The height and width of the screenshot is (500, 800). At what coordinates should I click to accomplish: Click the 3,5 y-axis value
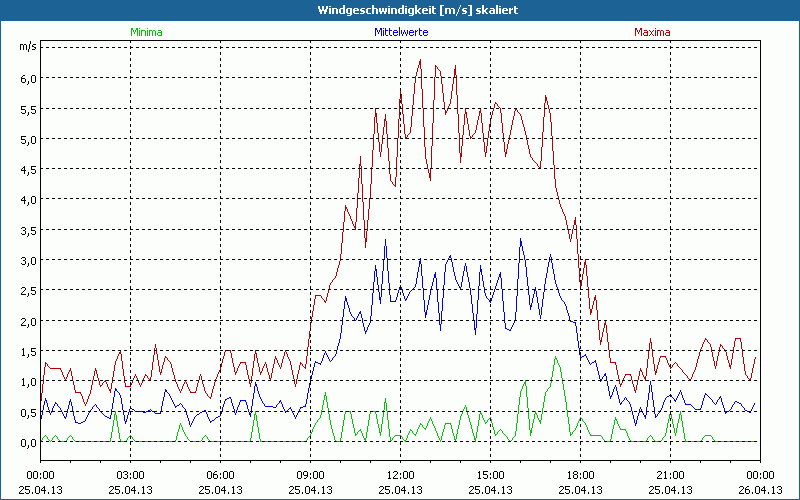(x=28, y=231)
